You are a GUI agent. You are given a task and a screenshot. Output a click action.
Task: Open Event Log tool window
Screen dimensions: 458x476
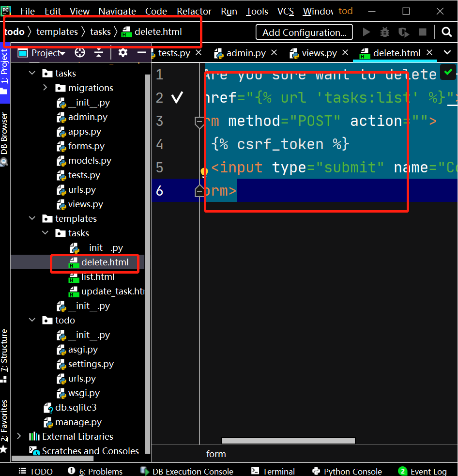click(x=422, y=471)
